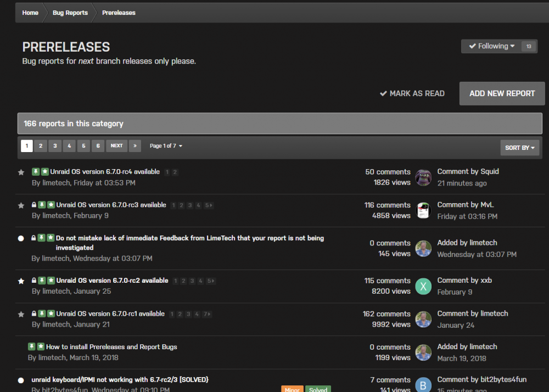
Task: Click the orange Minor tag
Action: click(292, 389)
